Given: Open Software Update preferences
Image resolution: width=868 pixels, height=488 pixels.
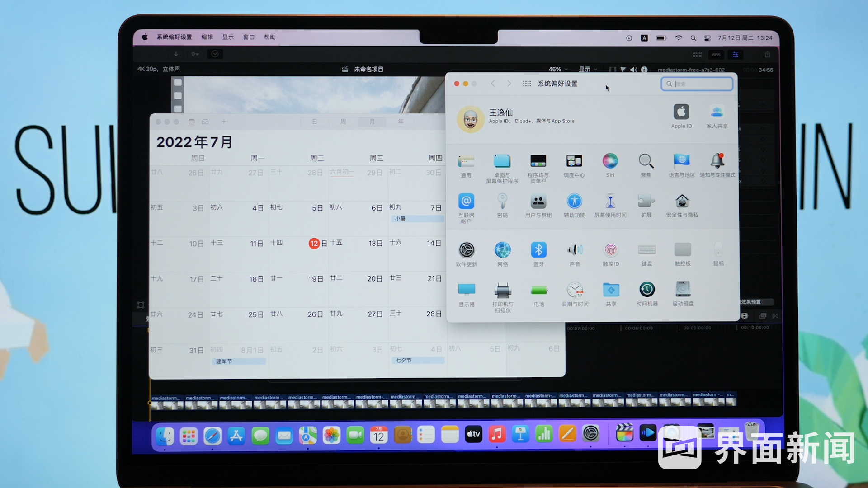Looking at the screenshot, I should pyautogui.click(x=467, y=250).
